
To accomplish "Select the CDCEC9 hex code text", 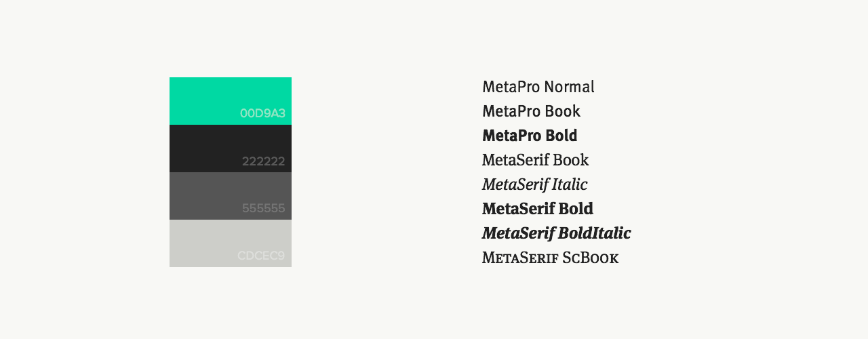I will 261,256.
